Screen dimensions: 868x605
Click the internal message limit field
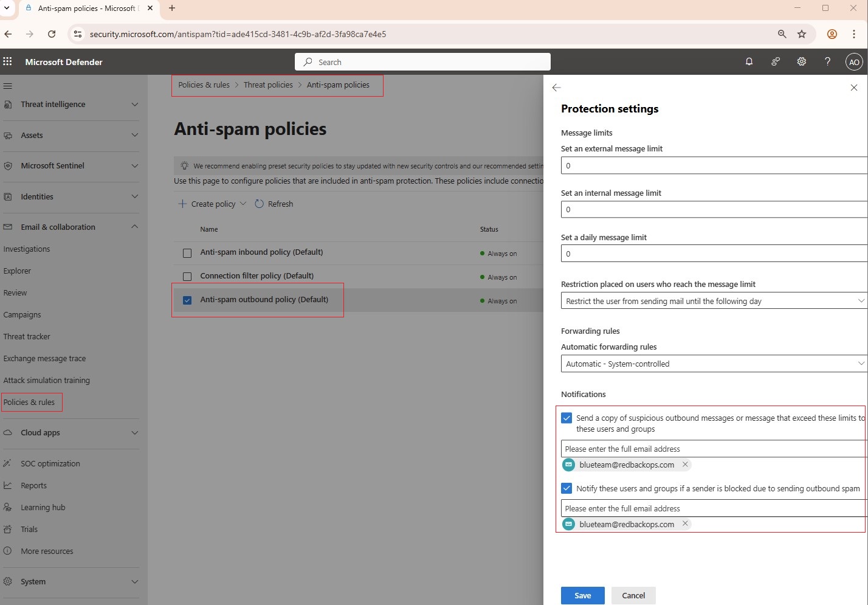click(x=714, y=209)
